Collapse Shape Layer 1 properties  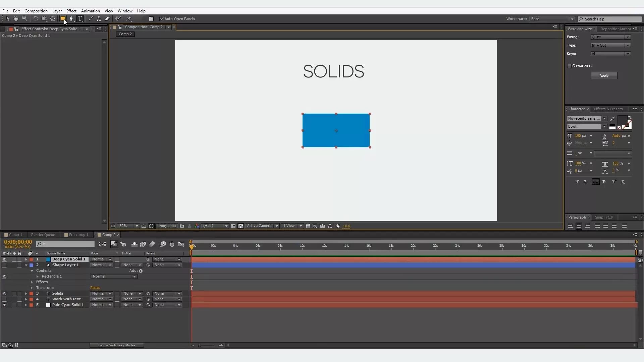[x=26, y=265]
